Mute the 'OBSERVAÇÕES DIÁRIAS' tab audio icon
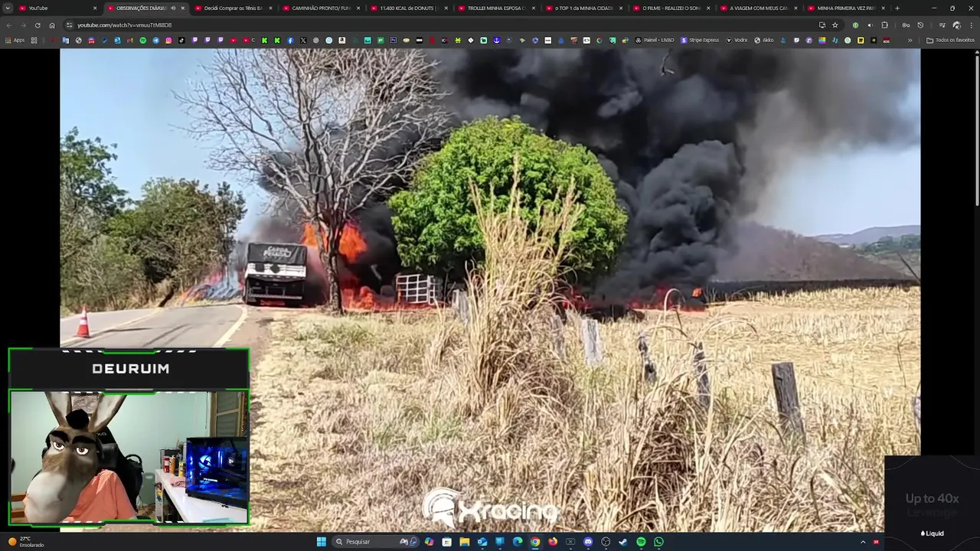980x551 pixels. [173, 8]
